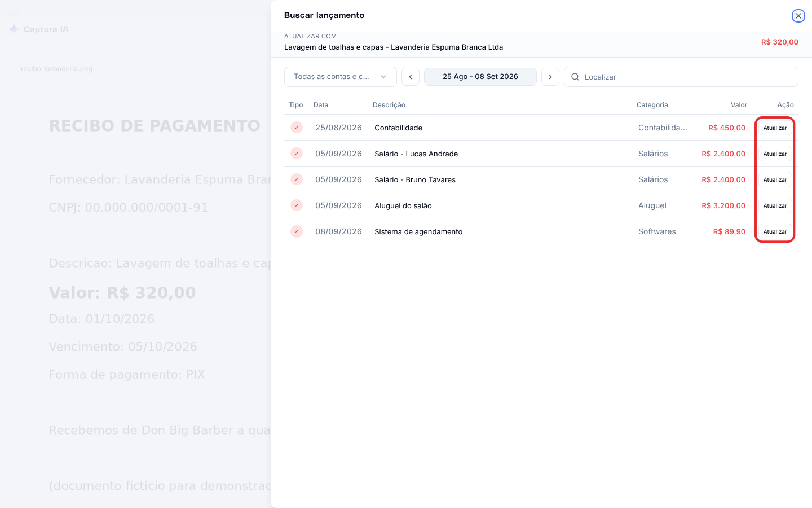The height and width of the screenshot is (508, 812).
Task: Click Atualizar for Aluguel do salão
Action: 775,205
